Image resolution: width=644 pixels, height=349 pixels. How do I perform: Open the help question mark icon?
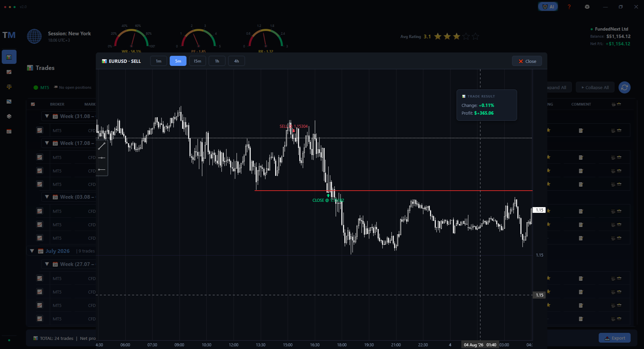[569, 7]
